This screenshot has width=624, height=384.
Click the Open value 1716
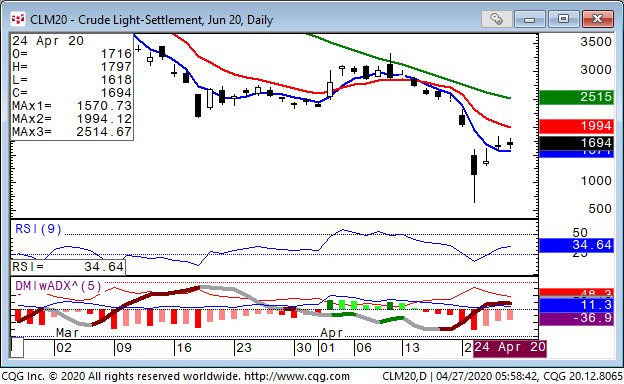point(116,53)
